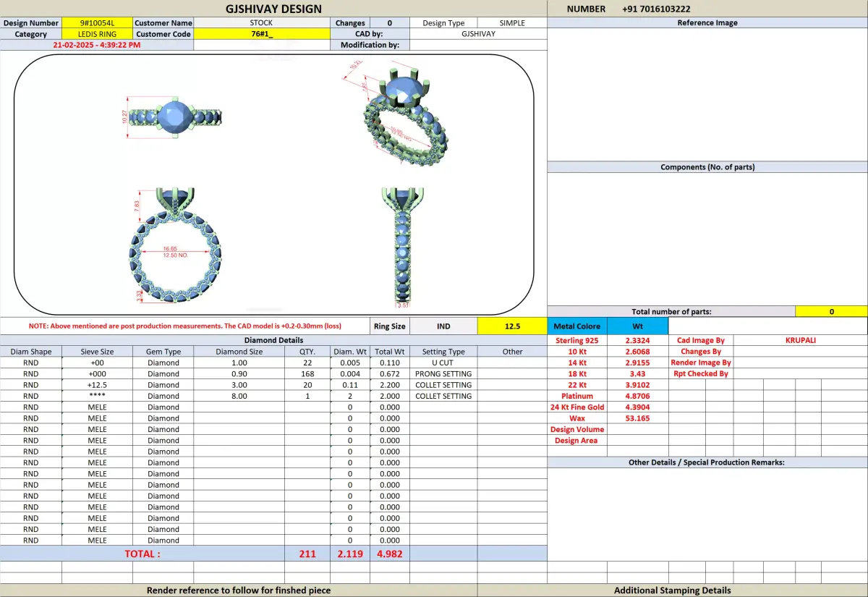Viewport: 868px width, 597px height.
Task: Select the GJSHIVAY DESIGN title cell
Action: [273, 9]
